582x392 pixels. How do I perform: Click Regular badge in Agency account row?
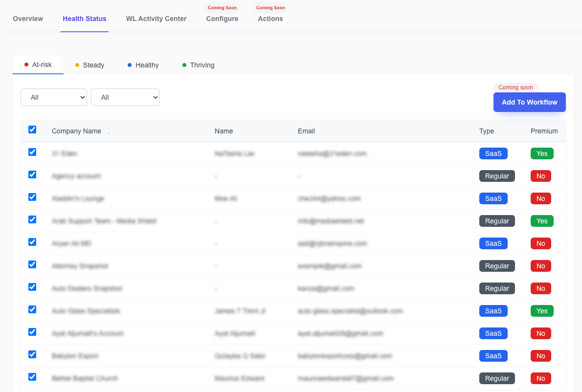(x=497, y=176)
